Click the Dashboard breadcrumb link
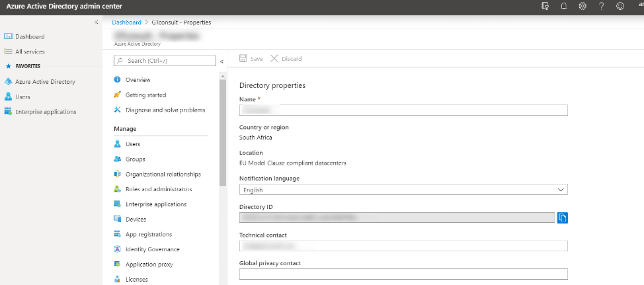This screenshot has height=285, width=644. (126, 22)
